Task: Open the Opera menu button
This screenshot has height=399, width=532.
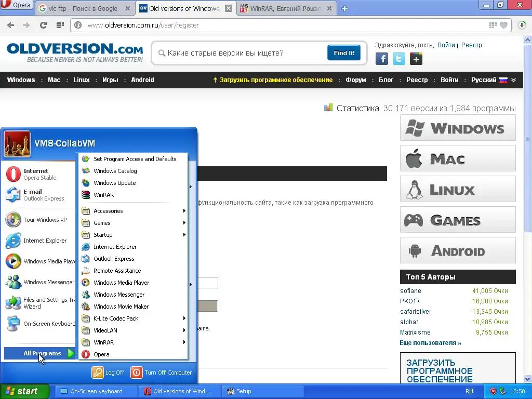Action: (x=16, y=5)
